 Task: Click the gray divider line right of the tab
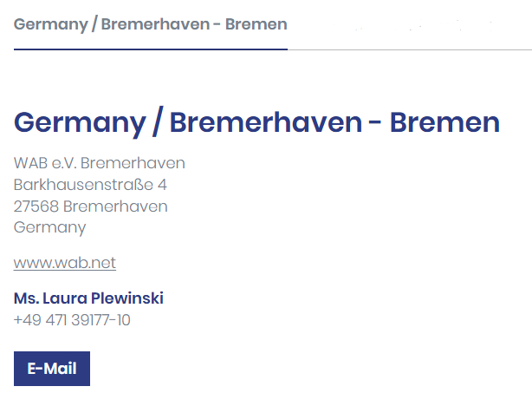point(409,50)
